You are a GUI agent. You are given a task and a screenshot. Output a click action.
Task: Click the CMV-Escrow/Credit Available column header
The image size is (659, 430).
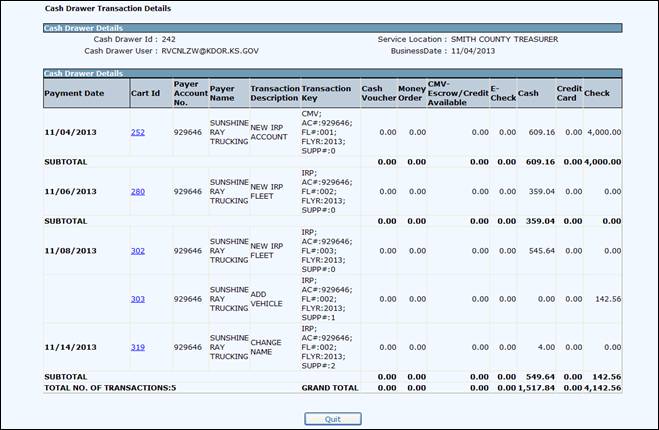tap(457, 93)
